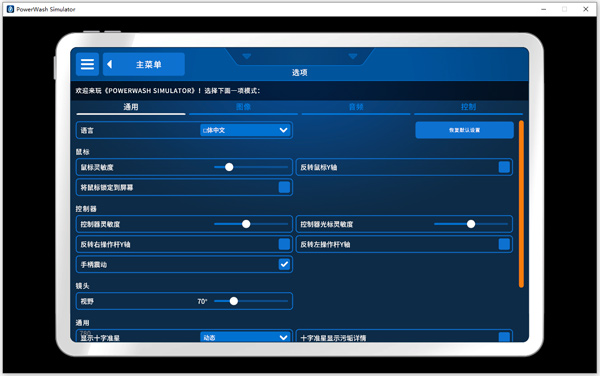This screenshot has height=376, width=600.
Task: Uncheck the 手柄震动 checkbox
Action: [284, 264]
